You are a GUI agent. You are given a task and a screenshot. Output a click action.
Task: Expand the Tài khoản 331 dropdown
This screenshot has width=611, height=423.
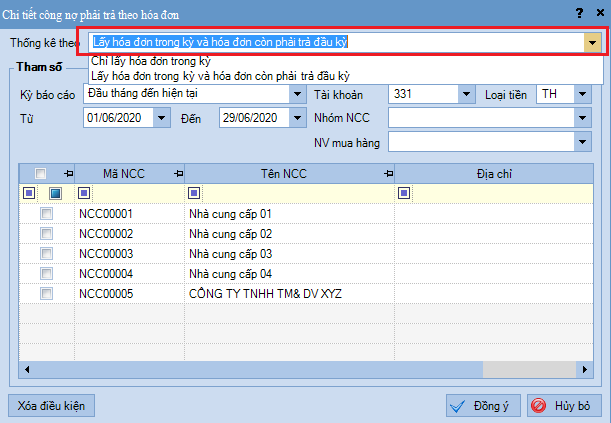click(x=466, y=94)
